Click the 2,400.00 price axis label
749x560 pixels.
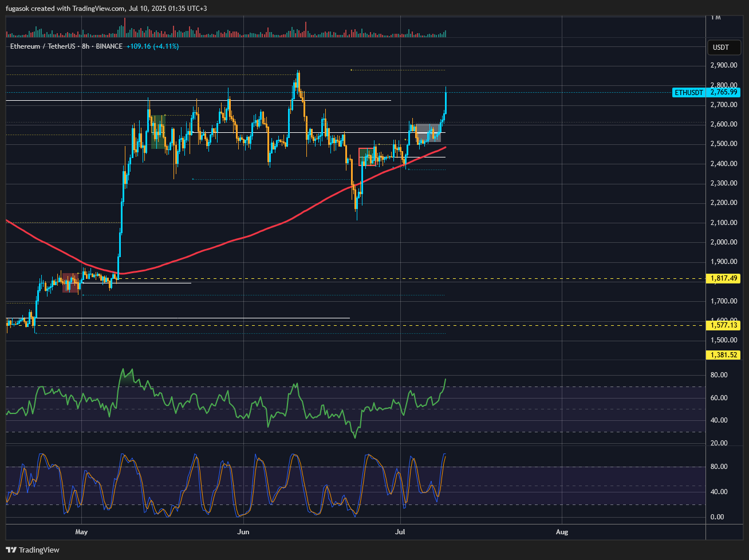[x=723, y=164]
